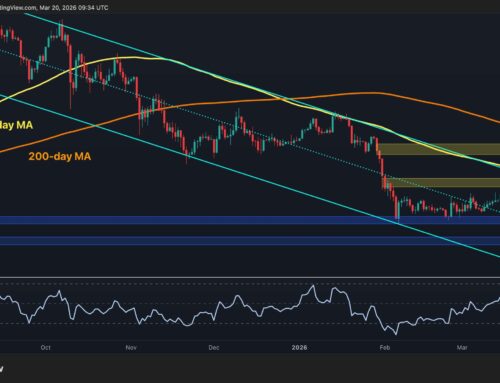Click the 200-day MA label
The height and width of the screenshot is (383, 500).
(x=60, y=156)
